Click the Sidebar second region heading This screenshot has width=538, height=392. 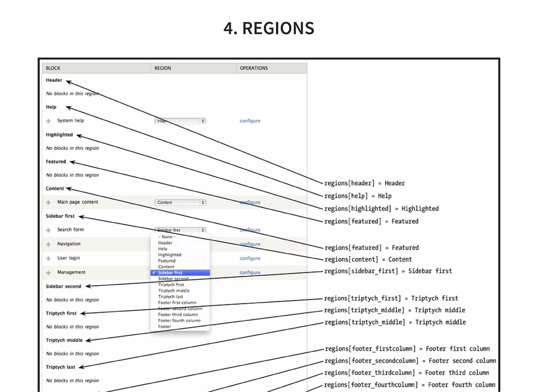(64, 286)
